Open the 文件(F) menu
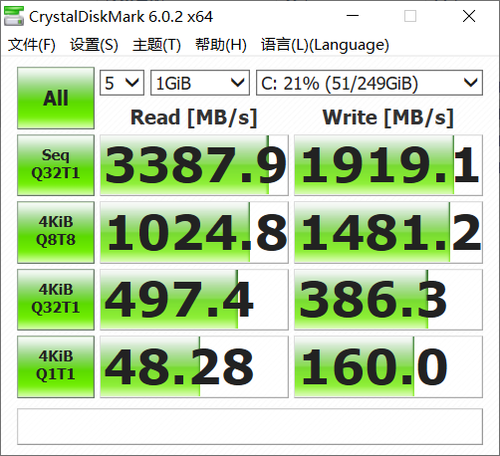 32,45
